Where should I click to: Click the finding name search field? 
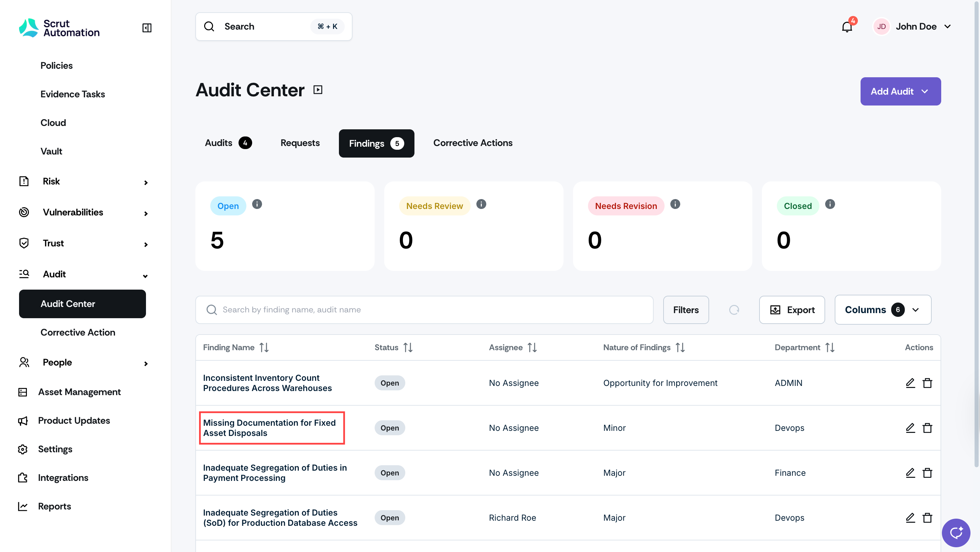coord(424,310)
